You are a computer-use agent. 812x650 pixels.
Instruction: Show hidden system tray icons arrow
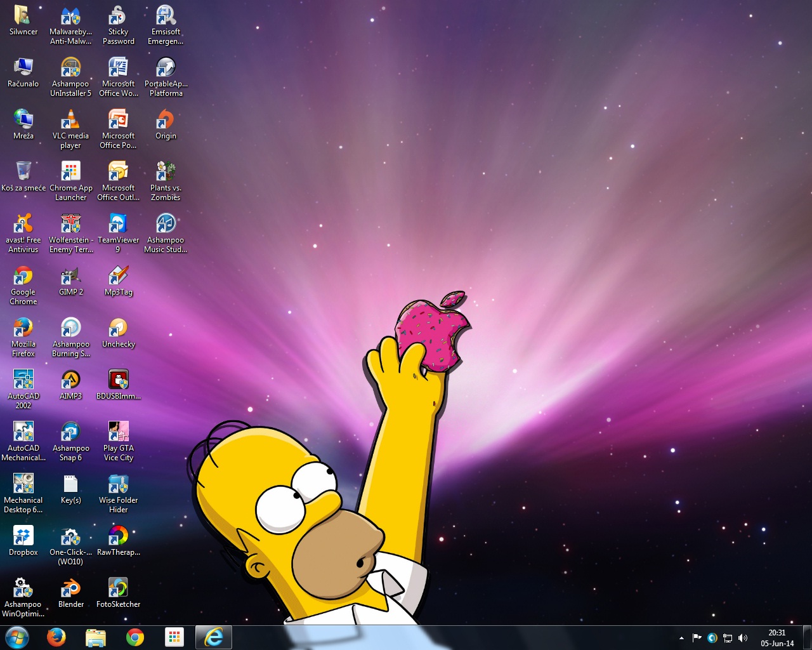click(681, 638)
